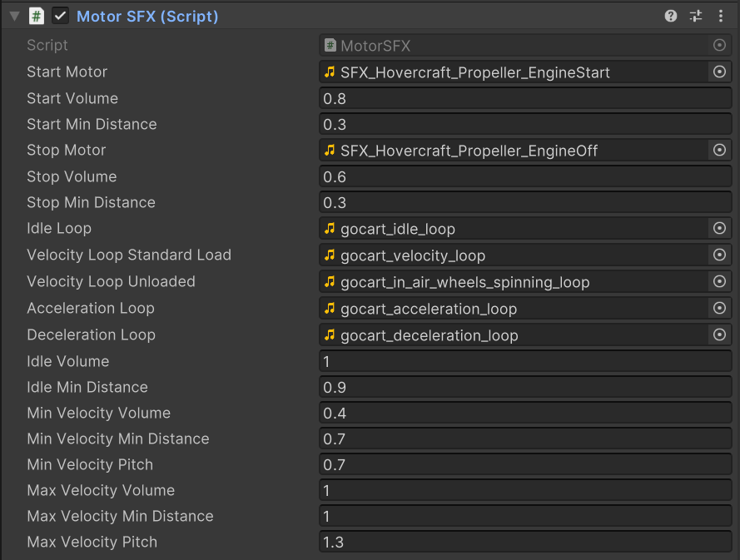This screenshot has height=560, width=740.
Task: Open object picker for Stop Motor clip
Action: click(x=719, y=151)
